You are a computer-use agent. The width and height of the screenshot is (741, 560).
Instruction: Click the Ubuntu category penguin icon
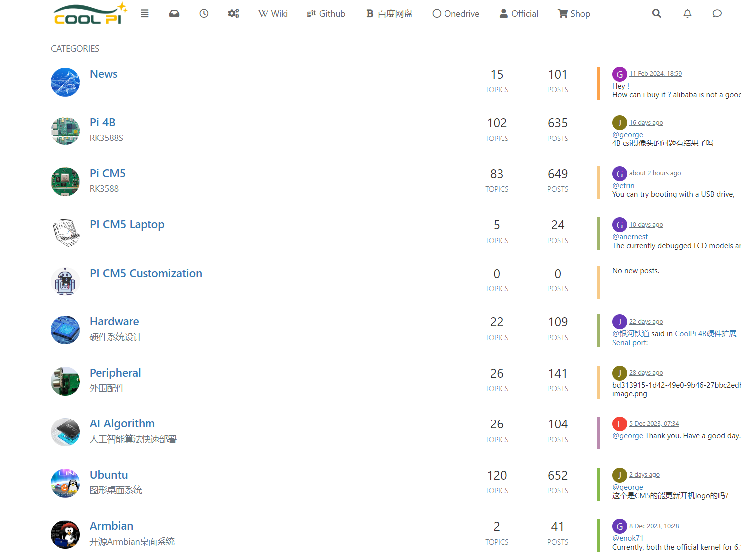pos(65,483)
